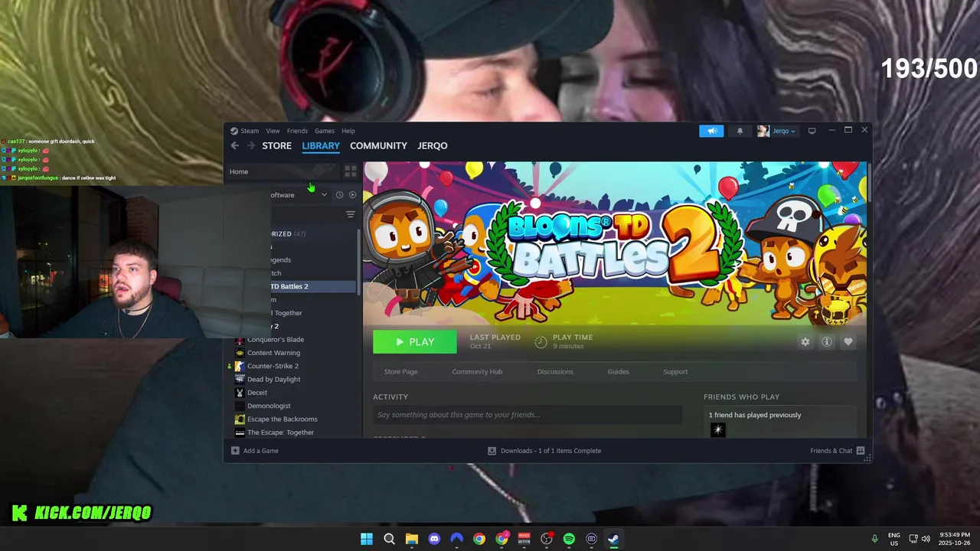This screenshot has width=980, height=551.
Task: Open the Steam notifications bell
Action: (x=740, y=131)
